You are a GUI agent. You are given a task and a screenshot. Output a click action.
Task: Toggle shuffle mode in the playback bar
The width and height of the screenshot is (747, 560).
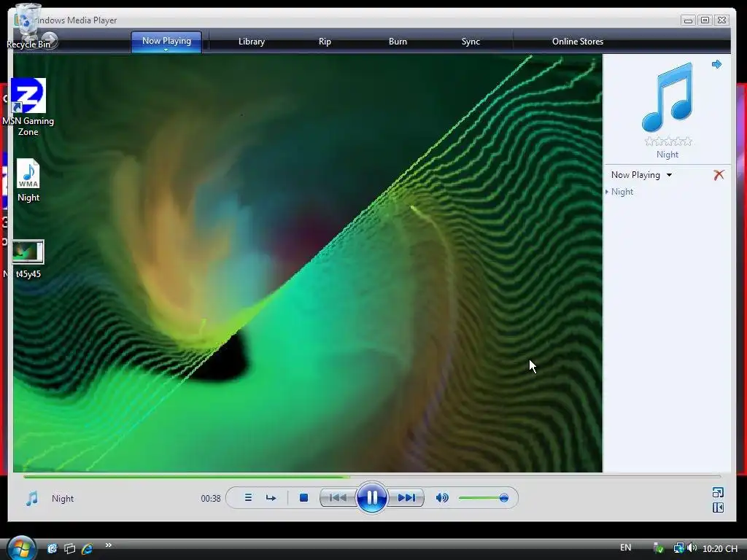coord(248,497)
